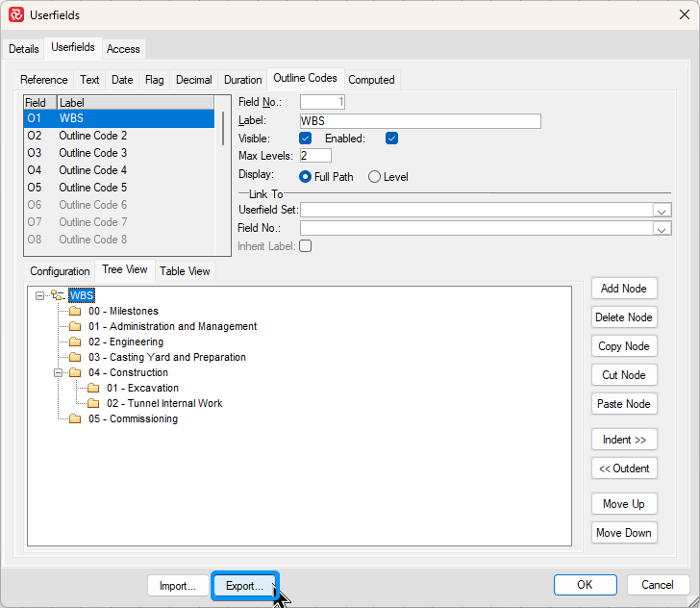Screen dimensions: 700x608
Task: Click the field list vertical scrollbar
Action: 224,128
